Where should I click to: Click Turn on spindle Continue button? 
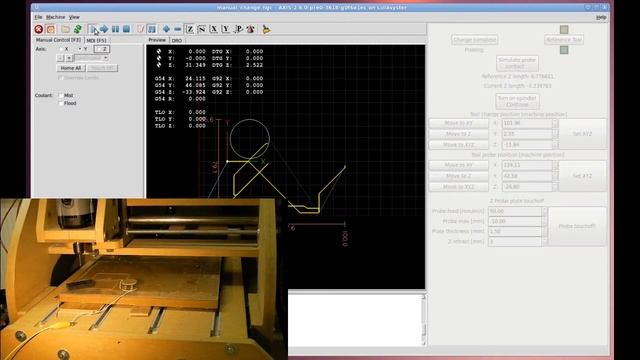point(517,101)
